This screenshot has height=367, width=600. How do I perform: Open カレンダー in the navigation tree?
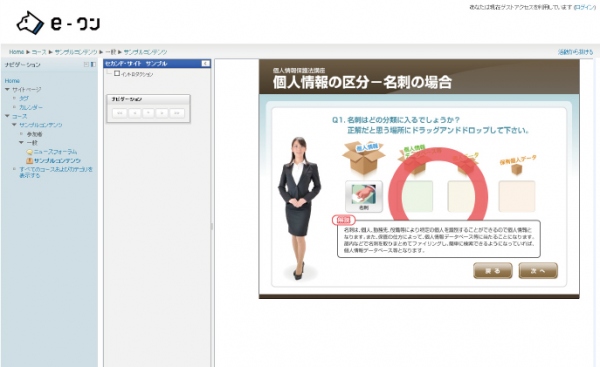click(31, 107)
